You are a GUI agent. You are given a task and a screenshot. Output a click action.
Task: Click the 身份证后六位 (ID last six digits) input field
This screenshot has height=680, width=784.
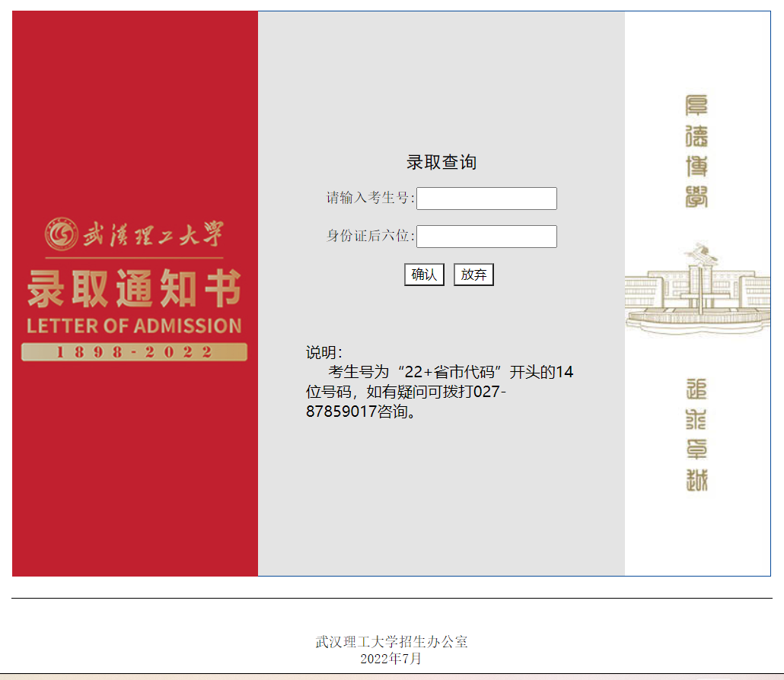(x=486, y=237)
